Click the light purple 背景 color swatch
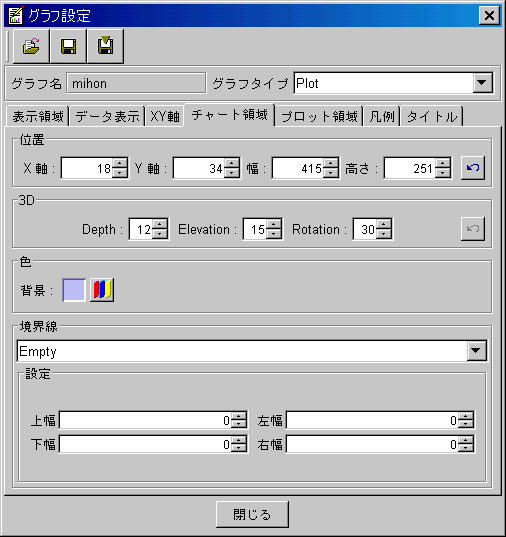The image size is (506, 537). point(74,290)
